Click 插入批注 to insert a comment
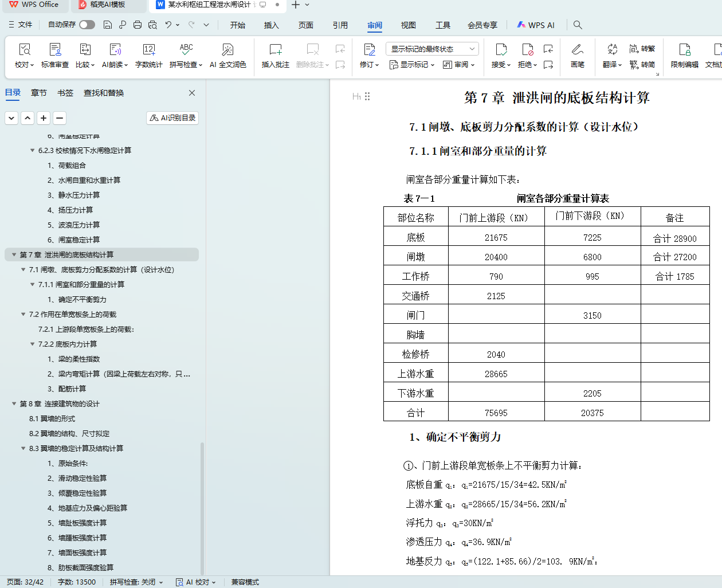This screenshot has width=722, height=588. coord(275,50)
